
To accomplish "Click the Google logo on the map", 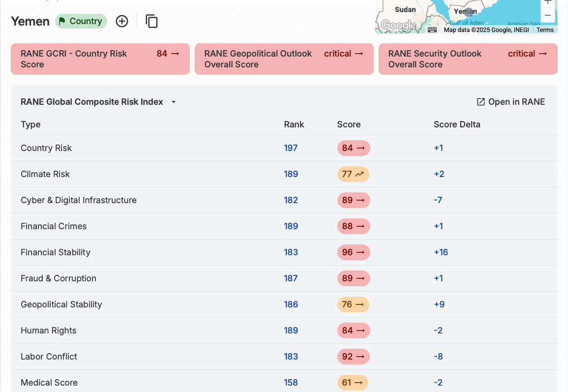I will click(x=398, y=25).
